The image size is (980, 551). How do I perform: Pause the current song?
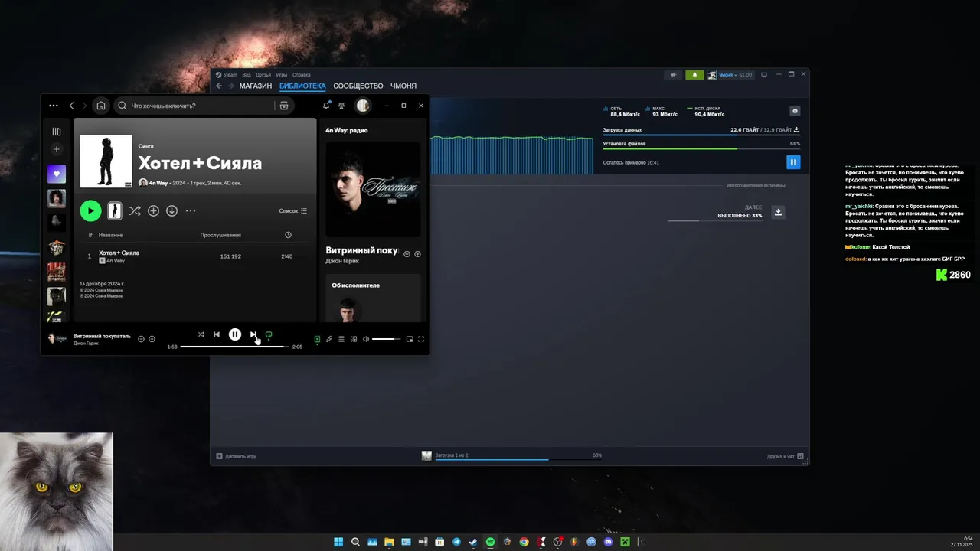point(235,334)
